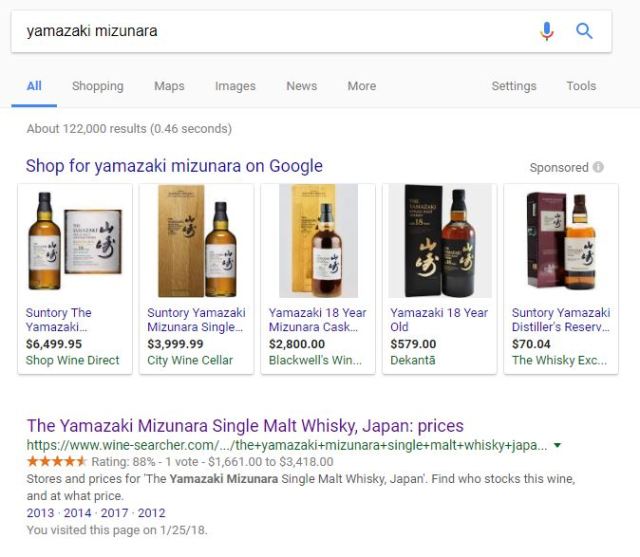
Task: Open The Yamazaki Mizunara Single Malt Whisky result
Action: click(245, 426)
